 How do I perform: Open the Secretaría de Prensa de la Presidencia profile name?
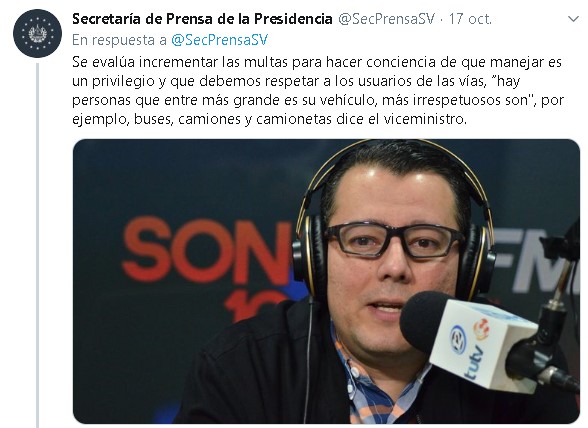coord(202,19)
